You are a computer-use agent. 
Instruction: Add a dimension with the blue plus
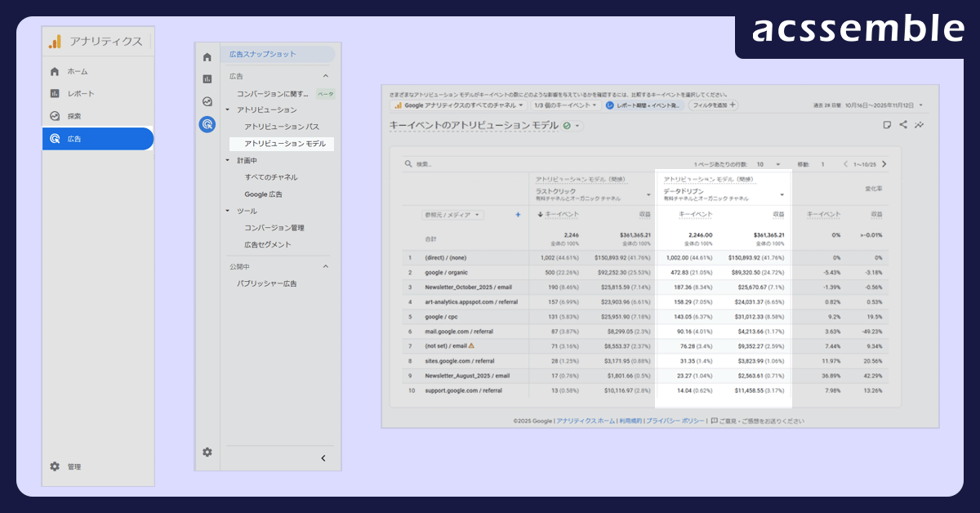coord(518,215)
